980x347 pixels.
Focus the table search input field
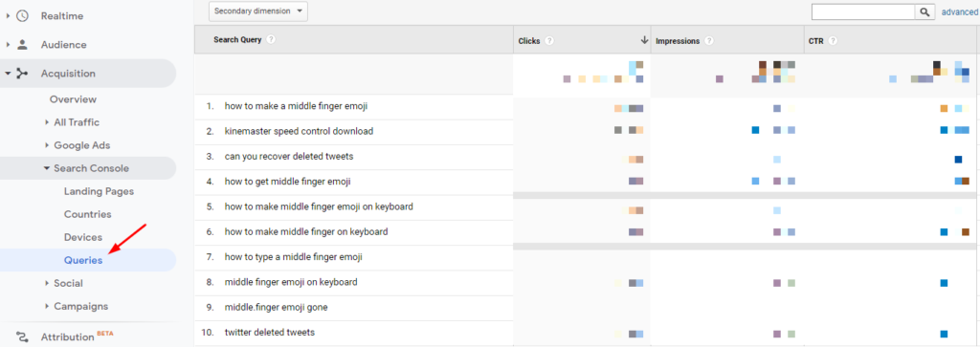[863, 11]
